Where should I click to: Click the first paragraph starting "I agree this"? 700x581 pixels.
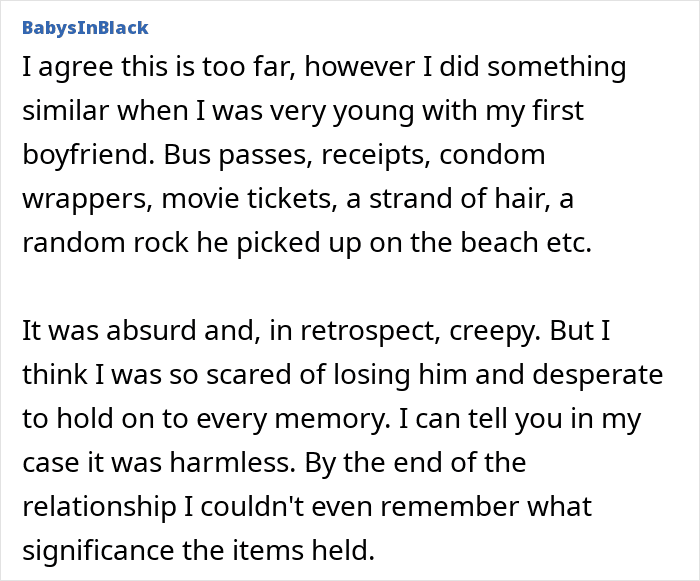coord(324,154)
